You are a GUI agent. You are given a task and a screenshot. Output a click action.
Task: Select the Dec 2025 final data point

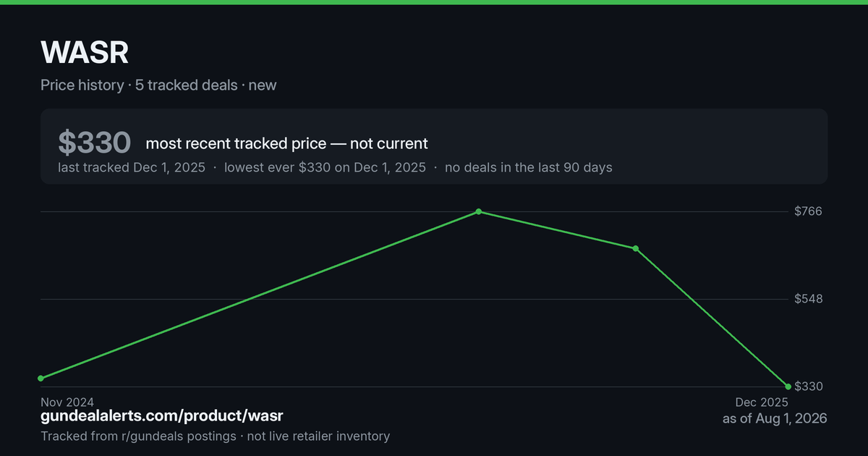tap(788, 387)
